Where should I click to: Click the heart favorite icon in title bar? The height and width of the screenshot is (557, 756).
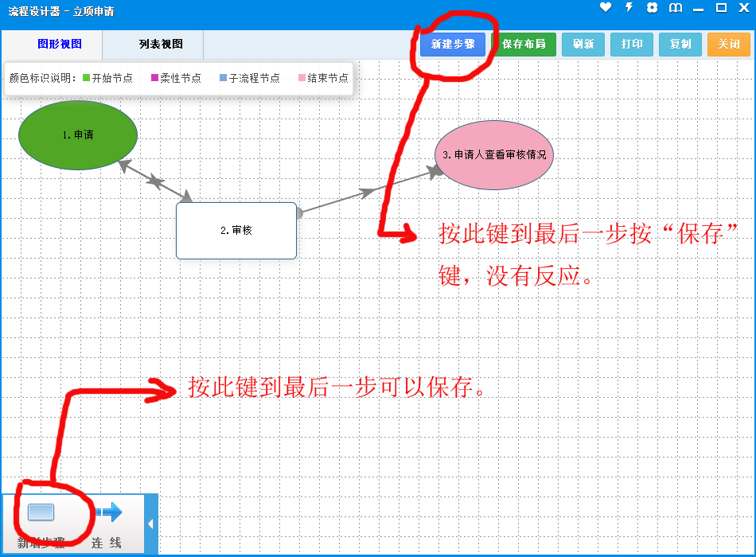605,7
